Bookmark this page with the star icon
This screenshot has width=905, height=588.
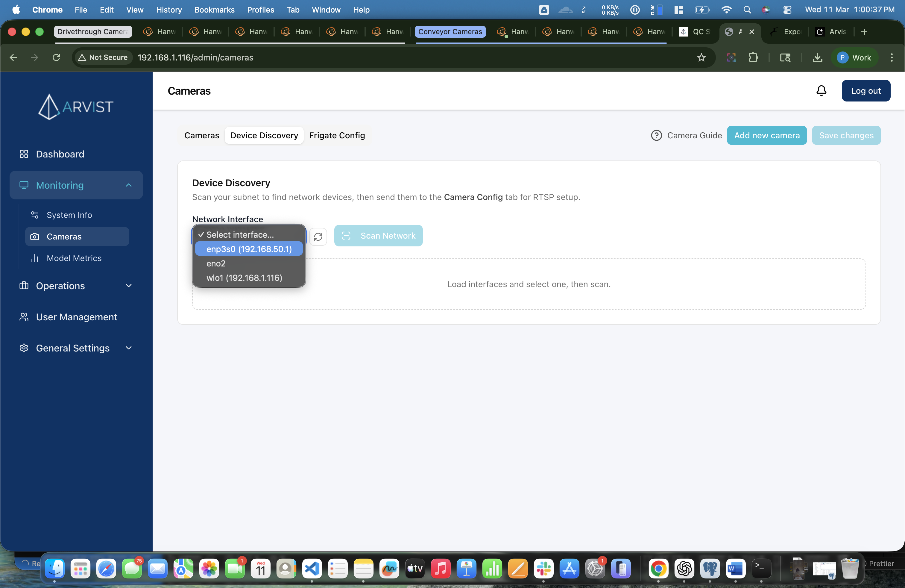(701, 57)
